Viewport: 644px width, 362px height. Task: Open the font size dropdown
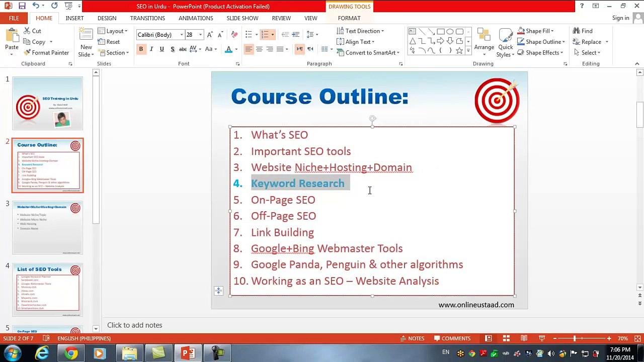200,35
